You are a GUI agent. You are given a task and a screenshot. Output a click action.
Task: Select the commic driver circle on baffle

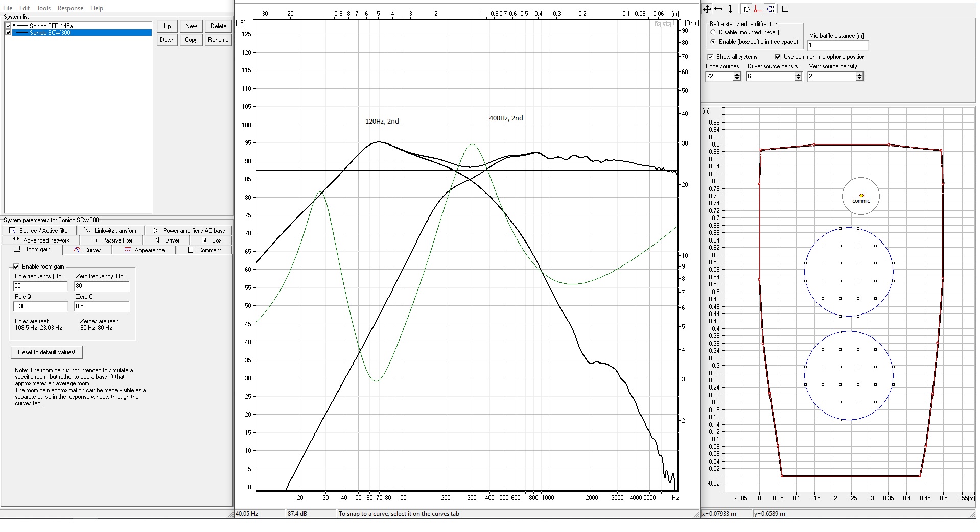(x=861, y=196)
